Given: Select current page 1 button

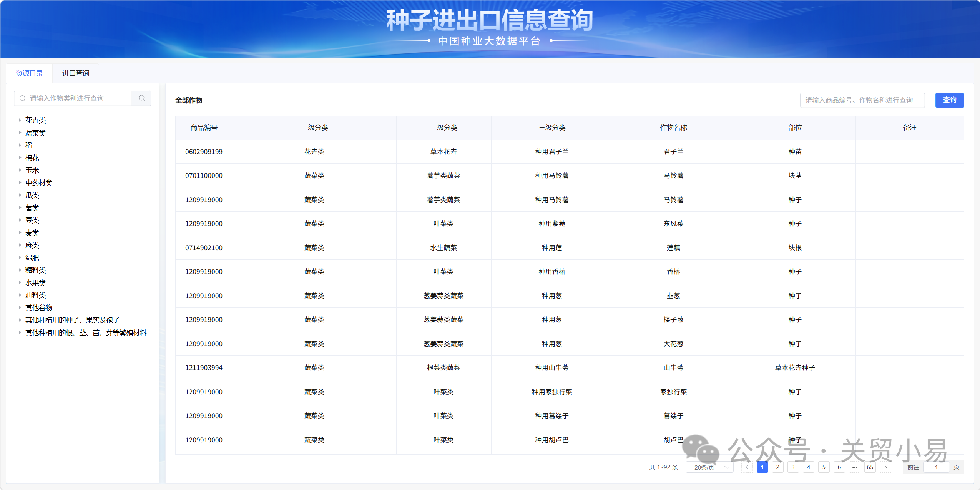Looking at the screenshot, I should tap(762, 467).
